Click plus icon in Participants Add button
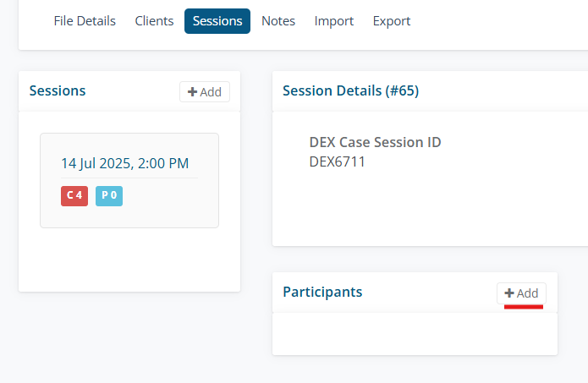The height and width of the screenshot is (383, 588). pos(509,293)
